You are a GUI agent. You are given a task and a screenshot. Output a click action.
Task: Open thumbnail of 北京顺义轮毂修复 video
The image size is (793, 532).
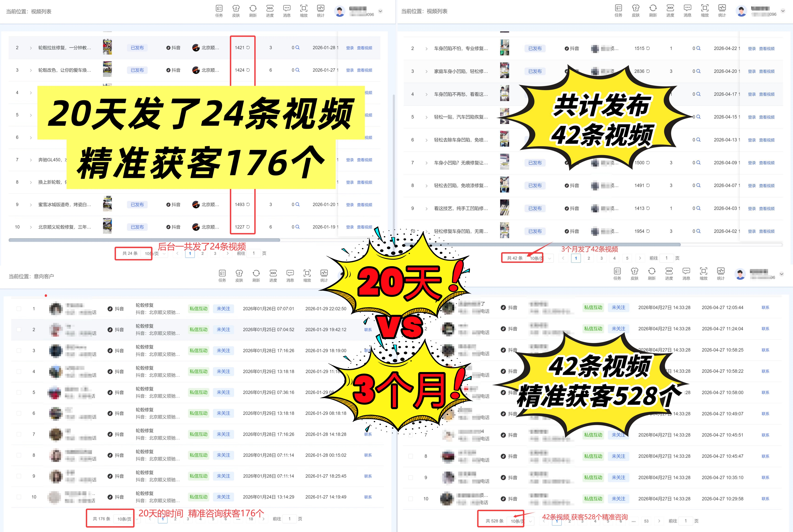click(x=107, y=226)
